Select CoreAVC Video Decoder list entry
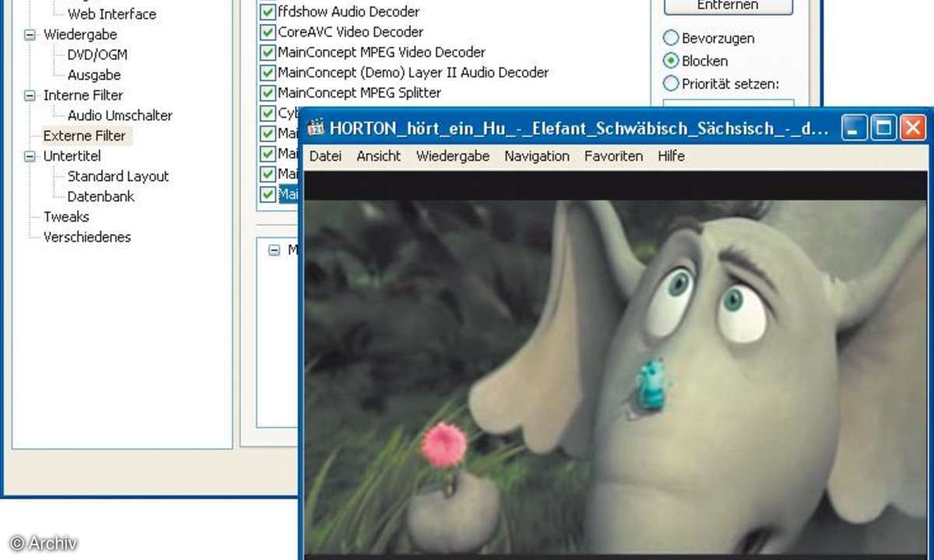 pos(350,33)
